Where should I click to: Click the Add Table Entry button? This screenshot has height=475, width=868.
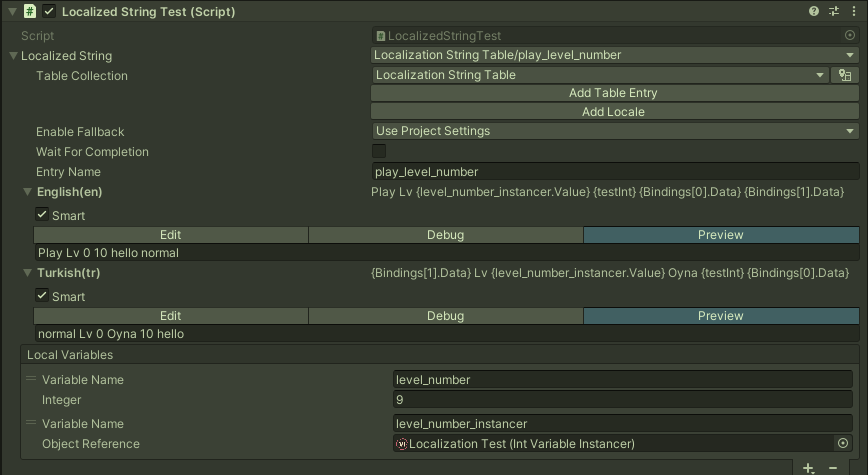pyautogui.click(x=613, y=93)
